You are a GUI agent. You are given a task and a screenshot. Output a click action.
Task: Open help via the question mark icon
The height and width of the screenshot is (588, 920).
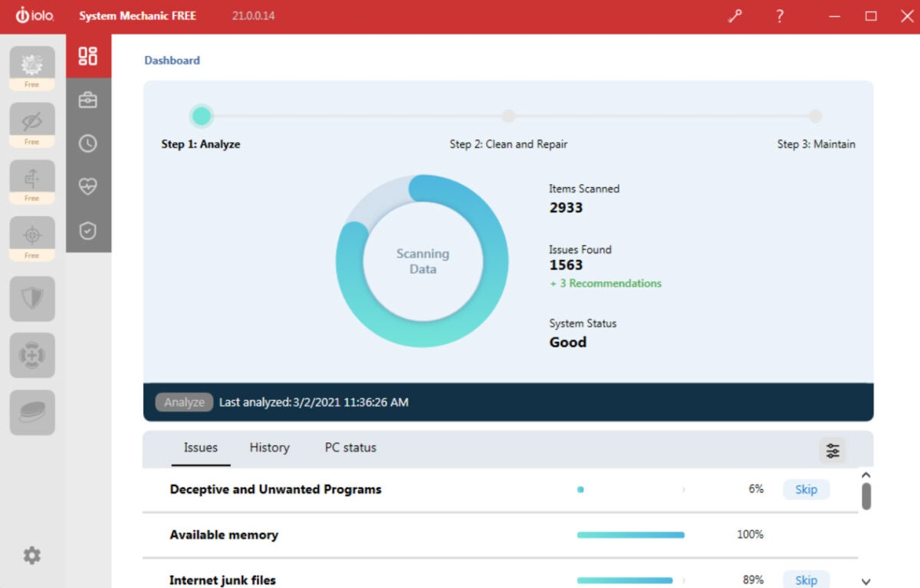(779, 15)
